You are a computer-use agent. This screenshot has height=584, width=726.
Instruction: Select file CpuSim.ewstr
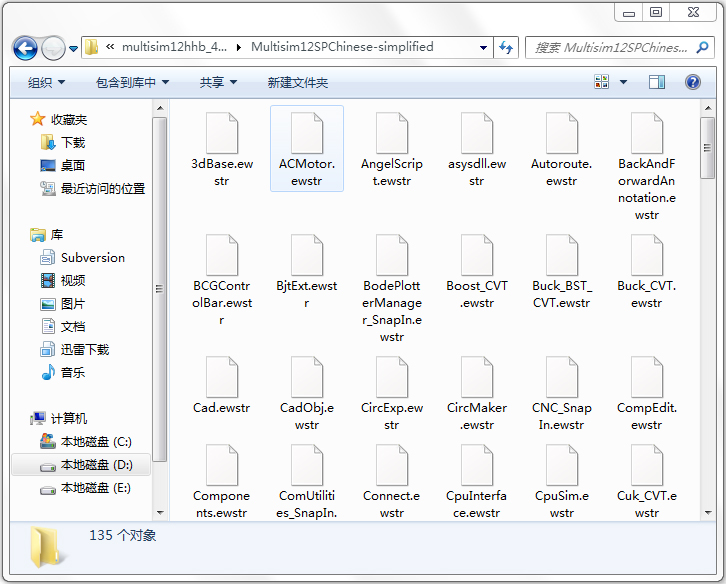coord(562,481)
